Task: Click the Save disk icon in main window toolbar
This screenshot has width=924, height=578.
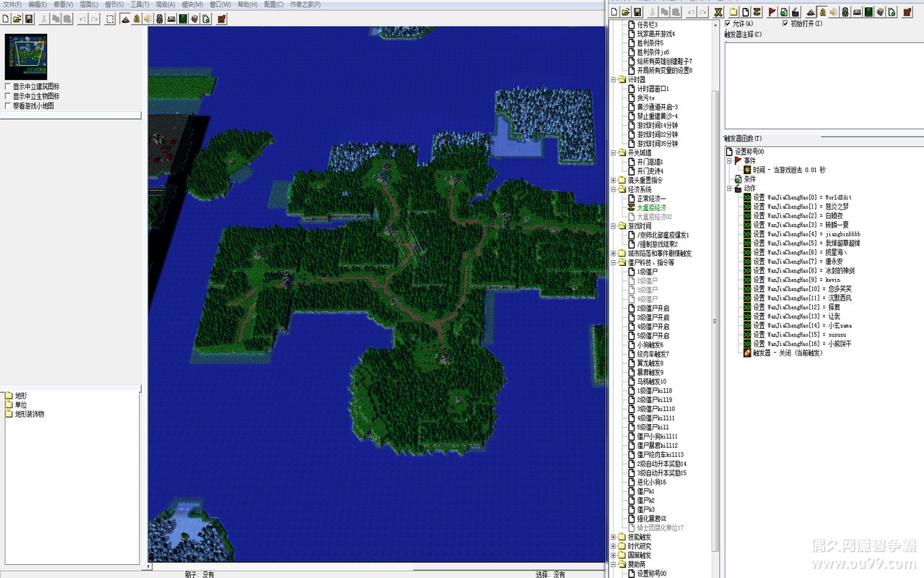Action: 29,19
